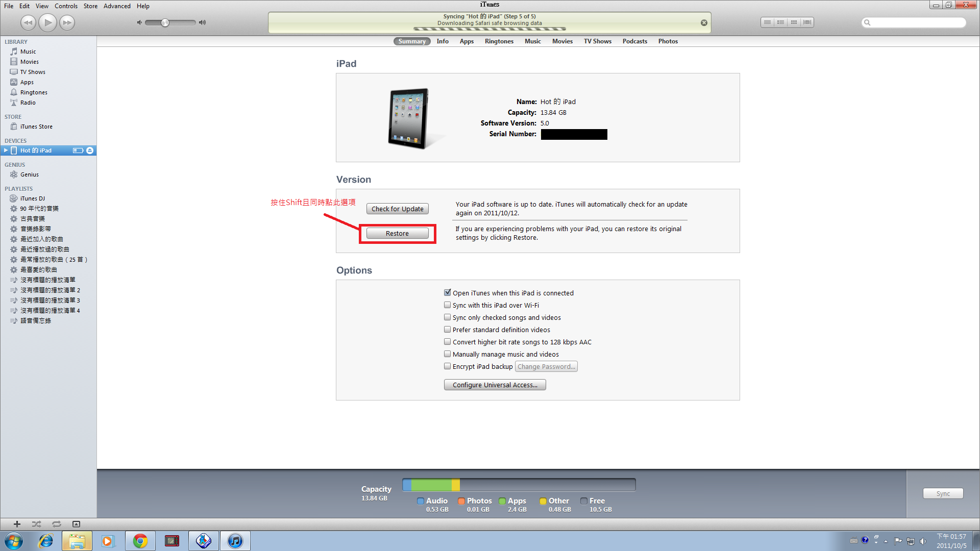Open Internet Explorer from taskbar
Viewport: 980px width, 551px height.
[x=46, y=541]
